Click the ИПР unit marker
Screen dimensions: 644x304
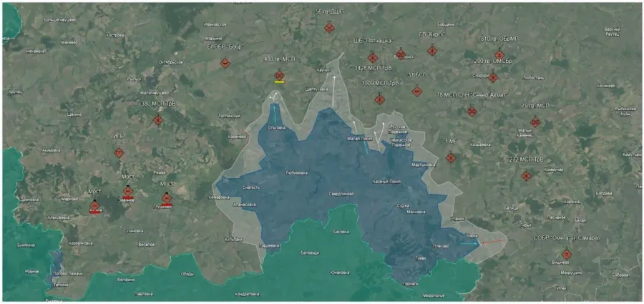[x=119, y=152]
